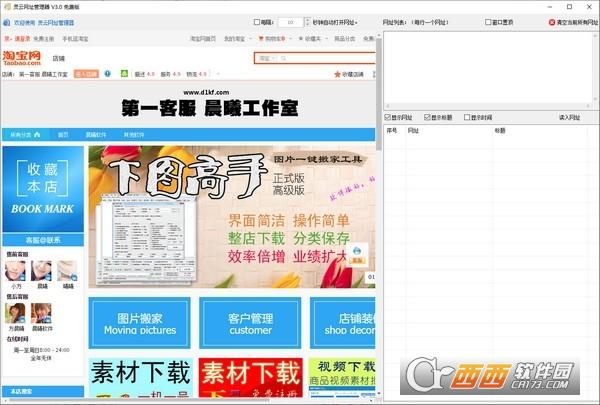The image size is (600, 405).
Task: Open the search type dropdown in search box
Action: [x=267, y=58]
